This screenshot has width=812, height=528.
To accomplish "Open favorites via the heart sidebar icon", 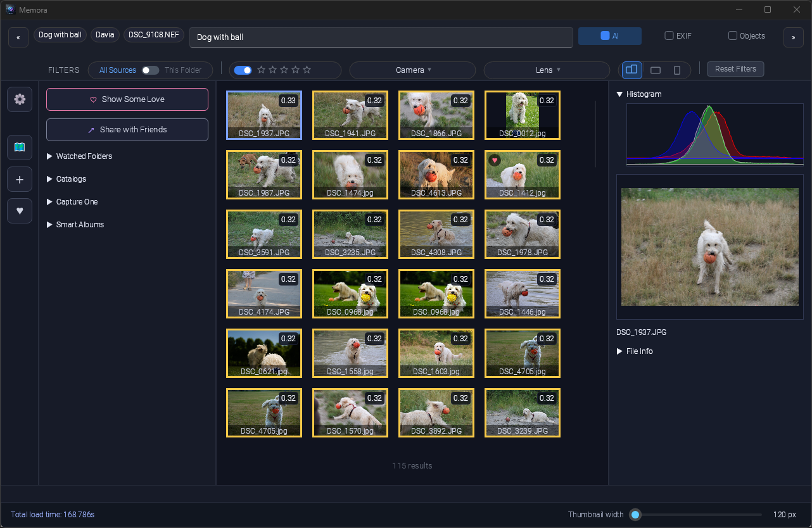I will click(19, 211).
